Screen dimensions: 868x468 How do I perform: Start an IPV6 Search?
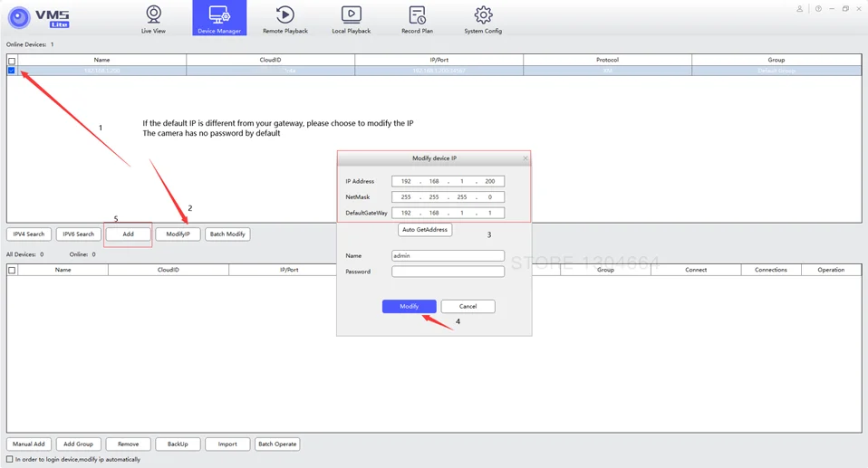pyautogui.click(x=78, y=234)
